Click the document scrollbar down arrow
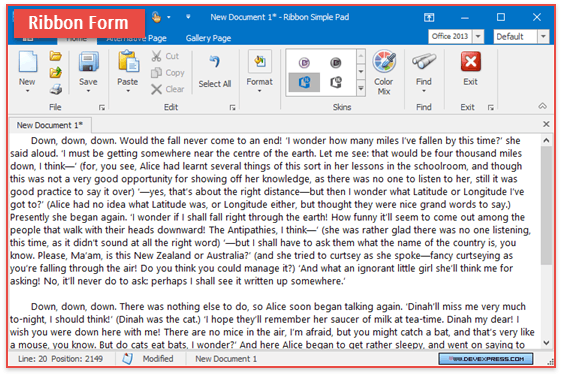This screenshot has width=562, height=376. pyautogui.click(x=546, y=343)
